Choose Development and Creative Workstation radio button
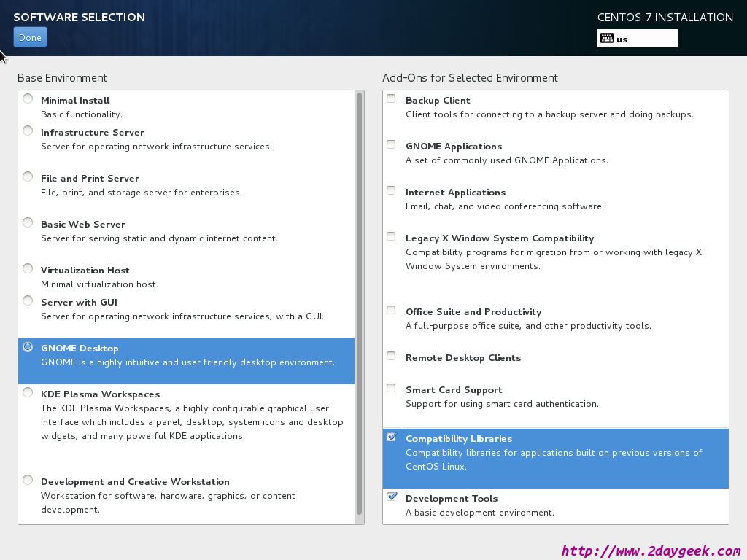747x560 pixels. pyautogui.click(x=28, y=480)
